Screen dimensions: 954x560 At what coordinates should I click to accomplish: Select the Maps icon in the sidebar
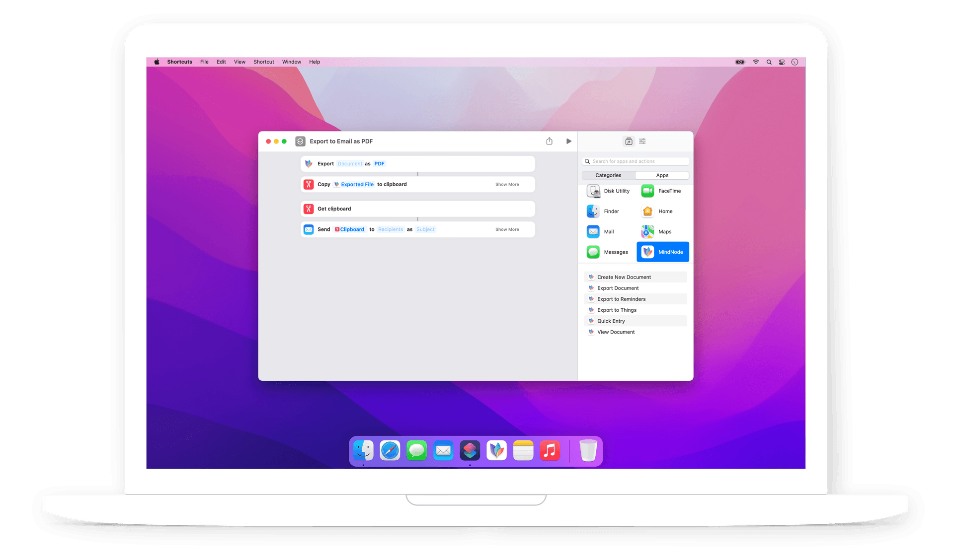click(x=647, y=231)
